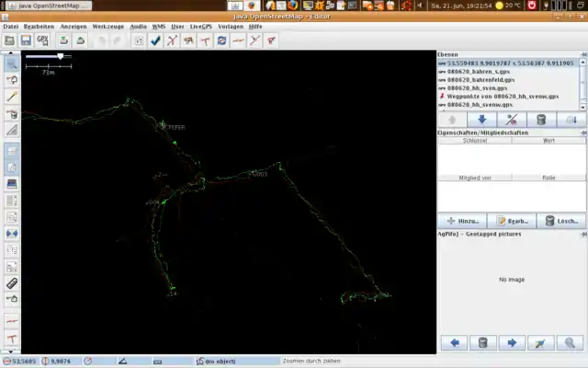Click the GPX open toolbar icon
The height and width of the screenshot is (368, 588).
click(42, 40)
